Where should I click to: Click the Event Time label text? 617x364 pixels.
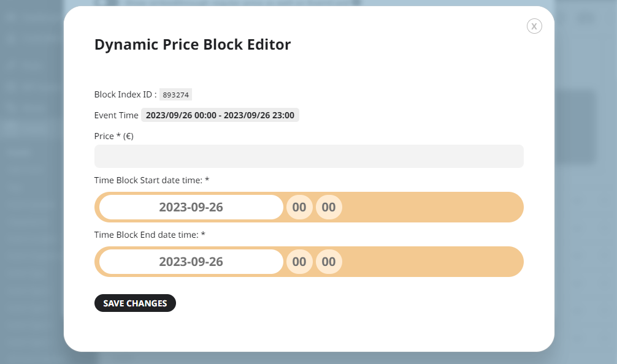116,115
